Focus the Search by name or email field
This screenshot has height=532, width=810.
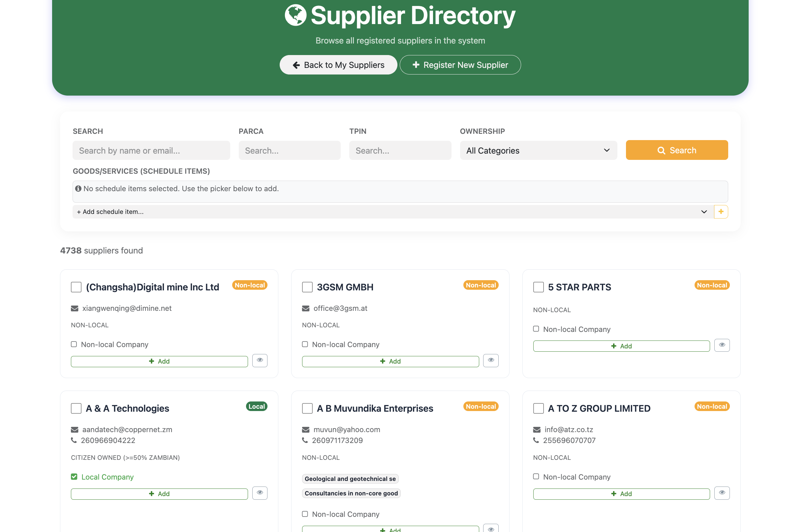151,150
